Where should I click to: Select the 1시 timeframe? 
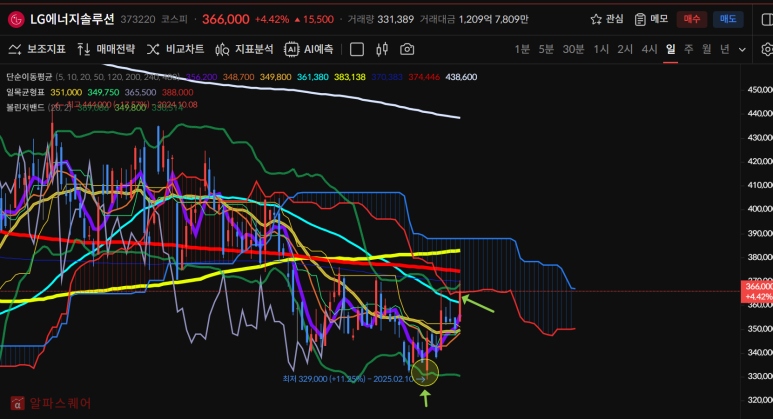click(x=601, y=49)
